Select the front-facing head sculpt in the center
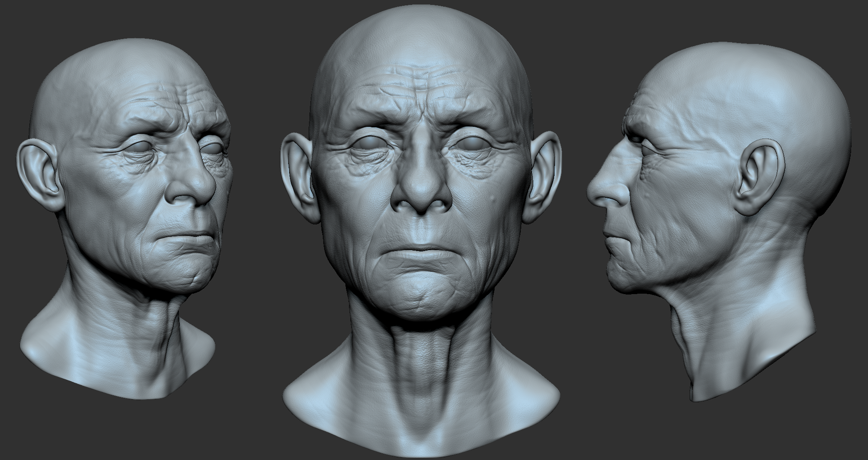This screenshot has height=460, width=868. (x=421, y=231)
